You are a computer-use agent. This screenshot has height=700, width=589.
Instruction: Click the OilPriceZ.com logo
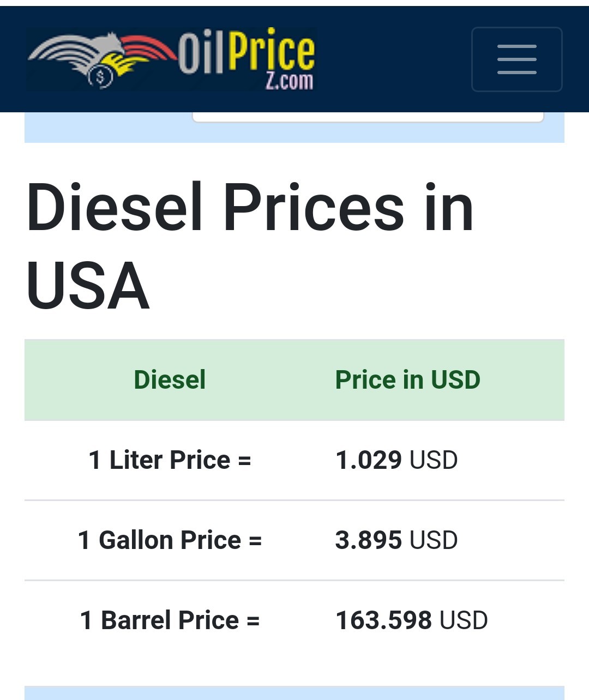click(171, 59)
